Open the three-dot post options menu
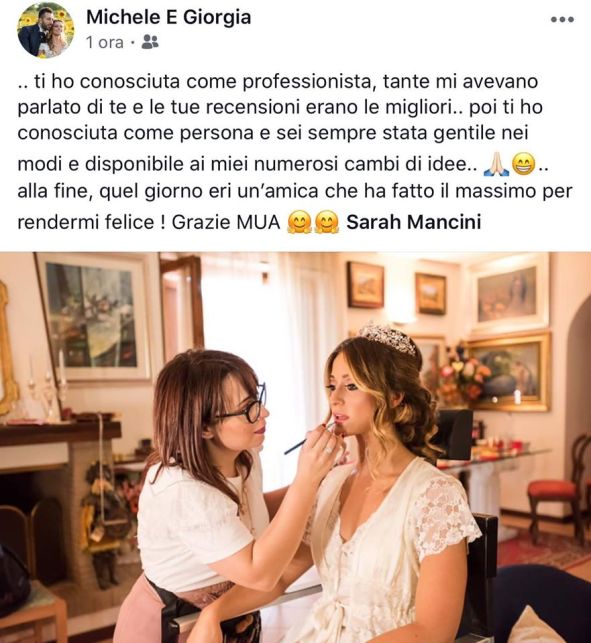Screen dimensions: 591x643 [562, 19]
